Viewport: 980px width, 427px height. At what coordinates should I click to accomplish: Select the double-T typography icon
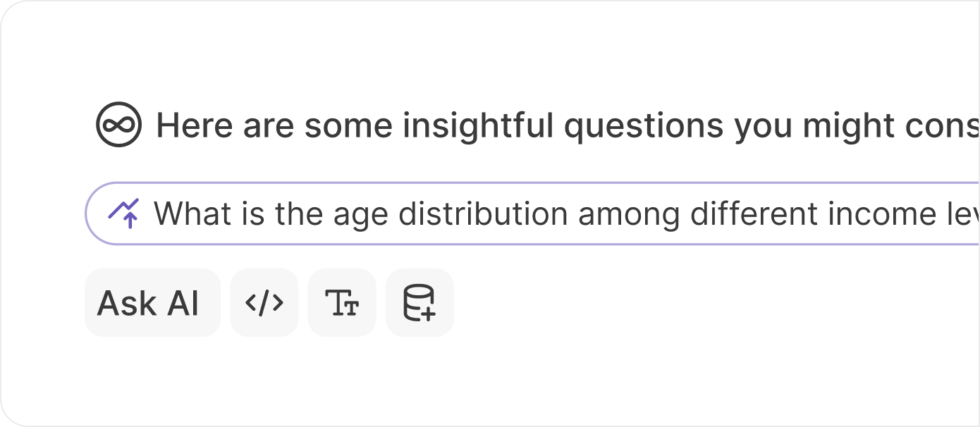(x=342, y=303)
